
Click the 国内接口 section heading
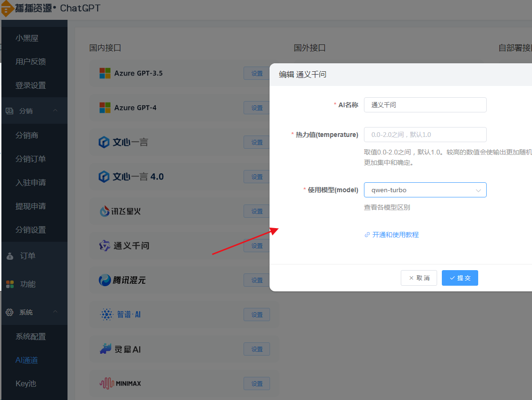(105, 48)
